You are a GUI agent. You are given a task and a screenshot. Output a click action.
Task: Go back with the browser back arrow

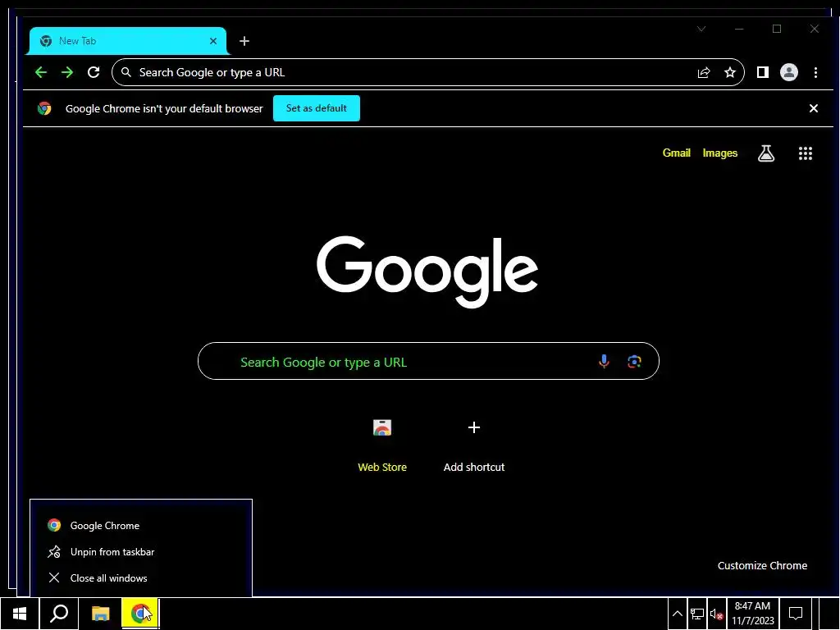click(41, 72)
